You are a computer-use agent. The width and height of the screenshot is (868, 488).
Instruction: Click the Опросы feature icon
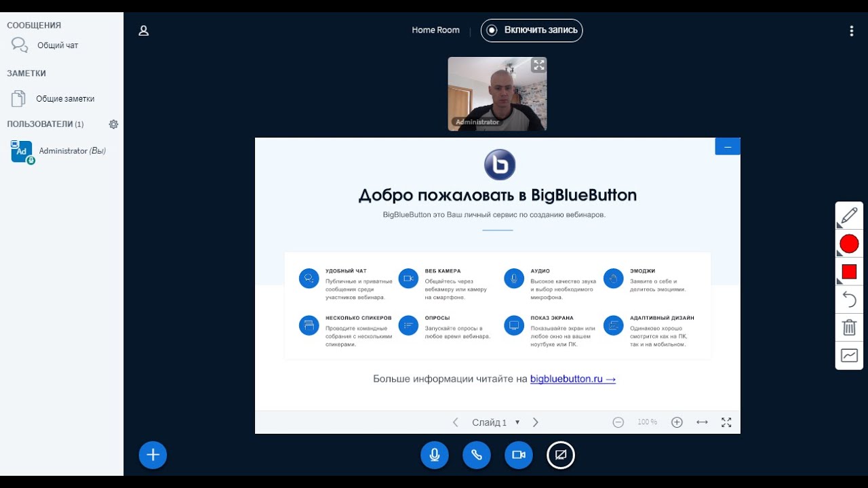click(x=408, y=325)
